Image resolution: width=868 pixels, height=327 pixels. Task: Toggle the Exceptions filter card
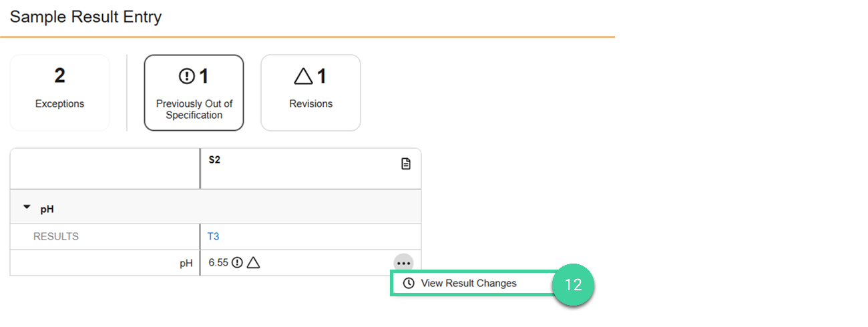[59, 92]
